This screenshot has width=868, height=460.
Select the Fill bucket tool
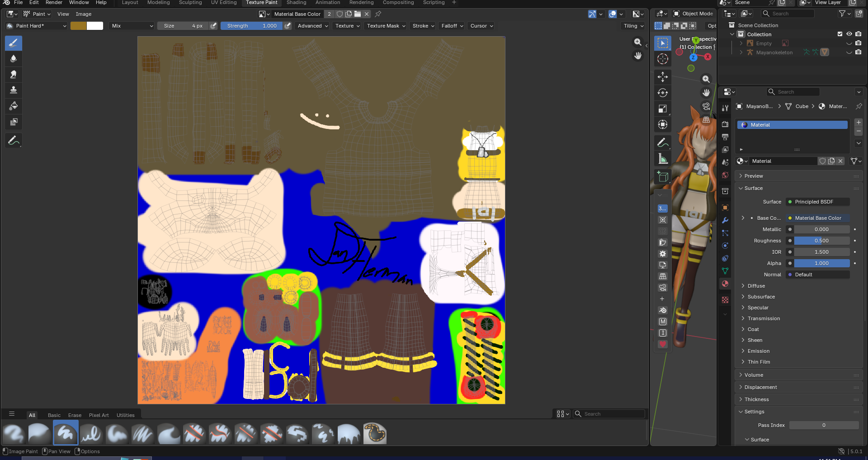coord(14,106)
